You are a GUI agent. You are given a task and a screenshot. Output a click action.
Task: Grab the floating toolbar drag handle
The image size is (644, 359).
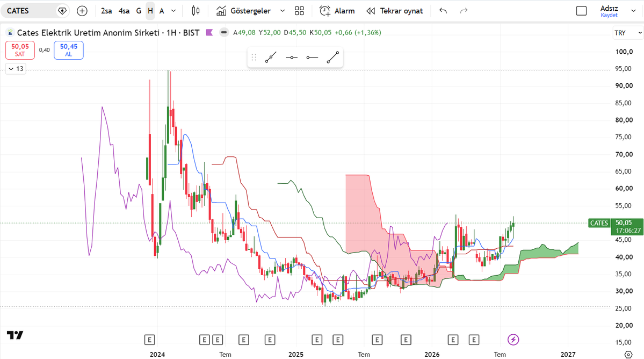click(x=254, y=58)
